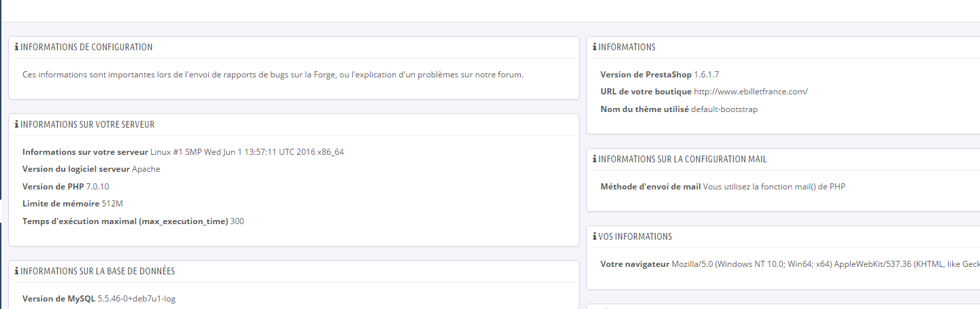980x309 pixels.
Task: Click info icon beside Vos informations
Action: tap(594, 237)
